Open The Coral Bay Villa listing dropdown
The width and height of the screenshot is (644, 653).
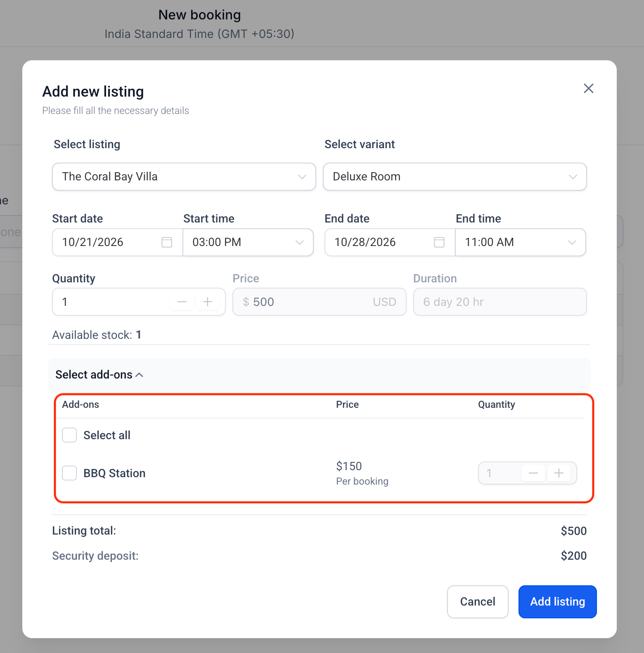184,177
